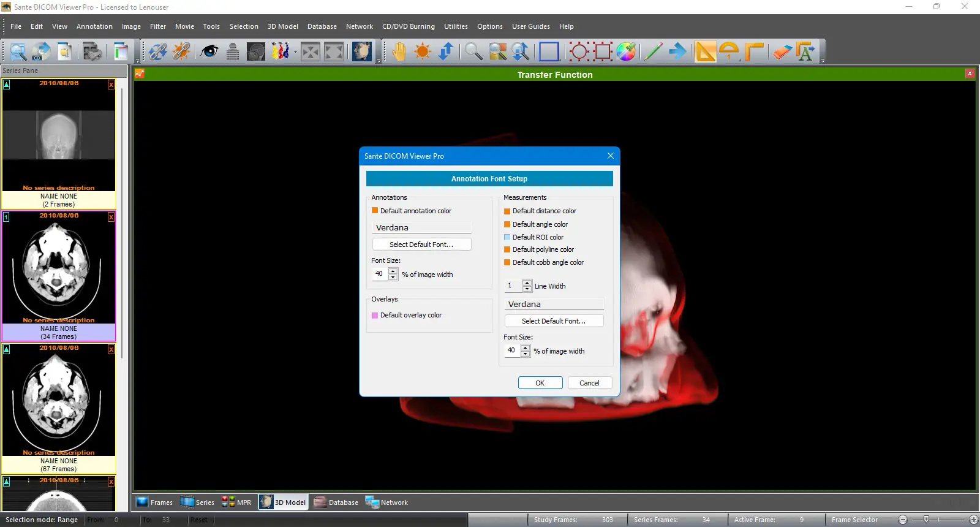Select the magnifier zoom tool
This screenshot has width=980, height=527.
[x=473, y=51]
